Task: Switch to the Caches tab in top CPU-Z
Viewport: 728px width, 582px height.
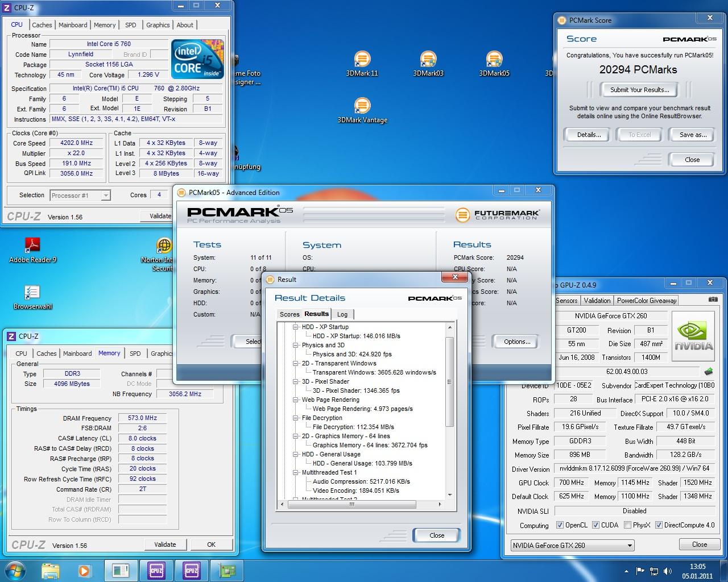Action: click(x=42, y=25)
